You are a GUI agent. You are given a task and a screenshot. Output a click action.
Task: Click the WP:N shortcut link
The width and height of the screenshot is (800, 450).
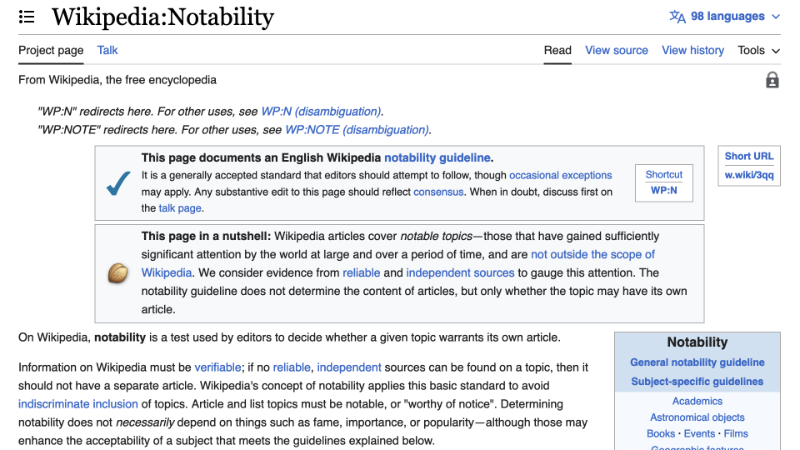pos(664,190)
